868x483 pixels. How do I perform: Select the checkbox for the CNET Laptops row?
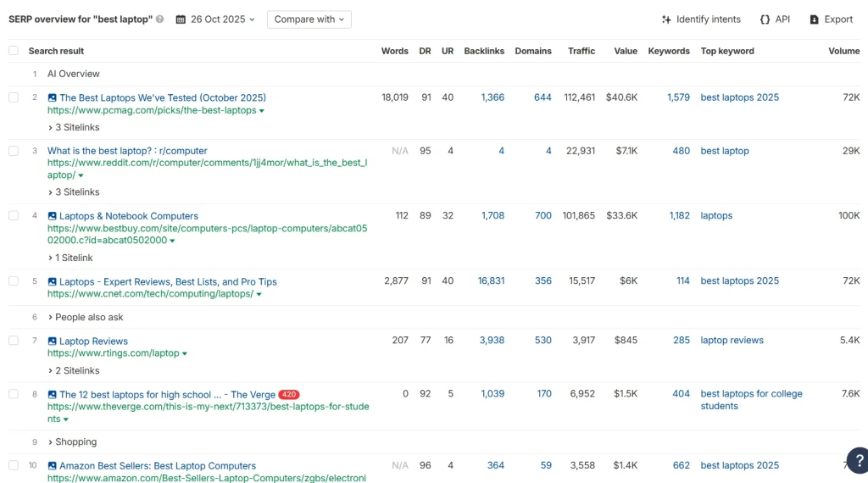(x=14, y=281)
